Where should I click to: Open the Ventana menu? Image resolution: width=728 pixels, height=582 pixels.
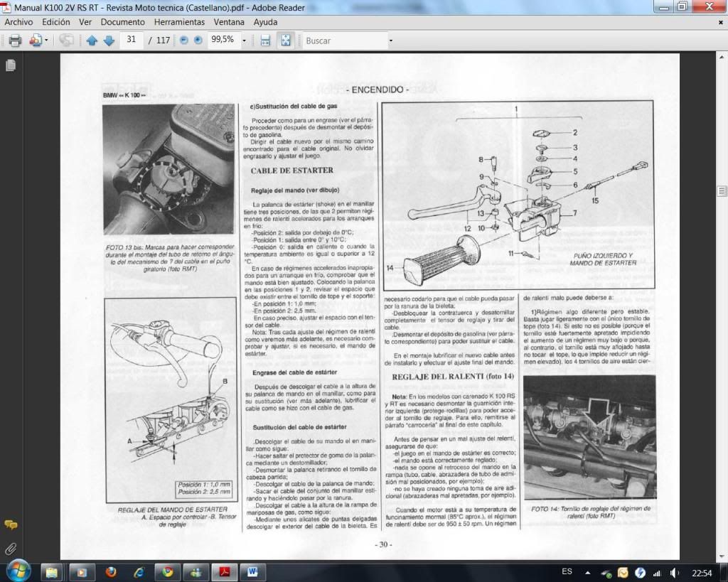pyautogui.click(x=229, y=22)
